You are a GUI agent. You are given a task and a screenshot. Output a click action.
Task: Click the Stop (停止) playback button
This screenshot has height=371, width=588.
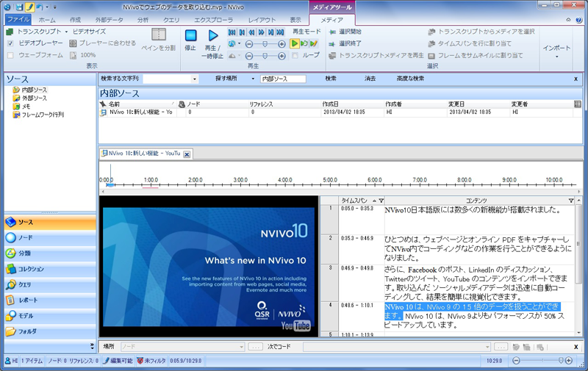(x=190, y=40)
